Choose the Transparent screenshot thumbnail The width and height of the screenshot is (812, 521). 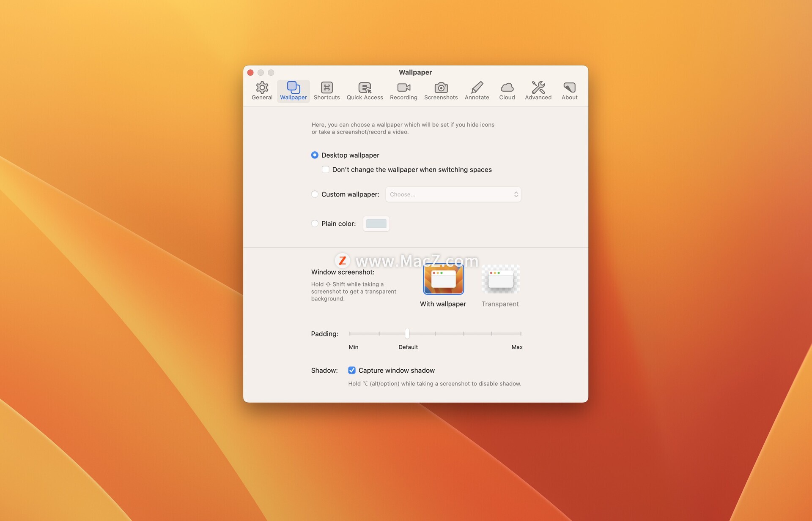pyautogui.click(x=500, y=279)
